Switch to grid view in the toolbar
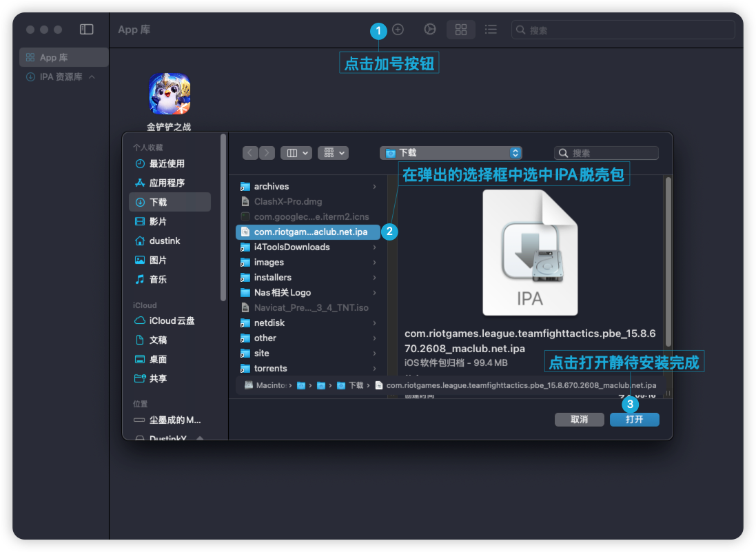Viewport: 756px width, 552px height. coord(460,30)
